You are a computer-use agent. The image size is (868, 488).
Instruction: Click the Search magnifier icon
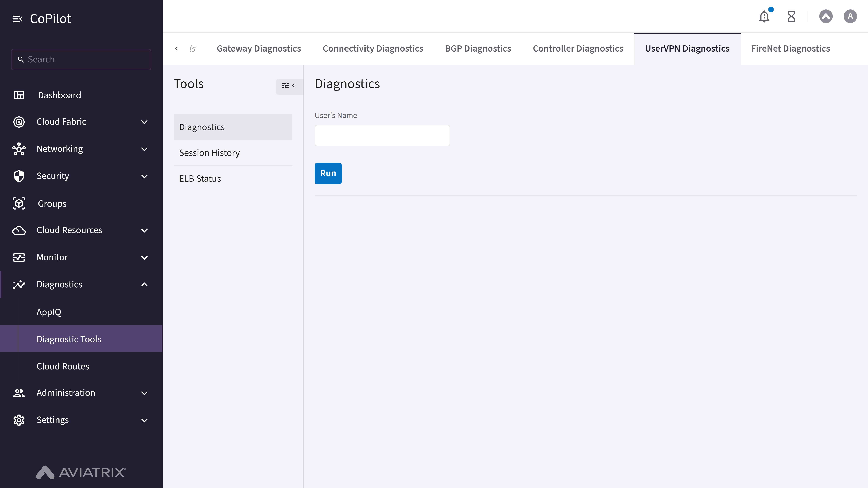(21, 60)
